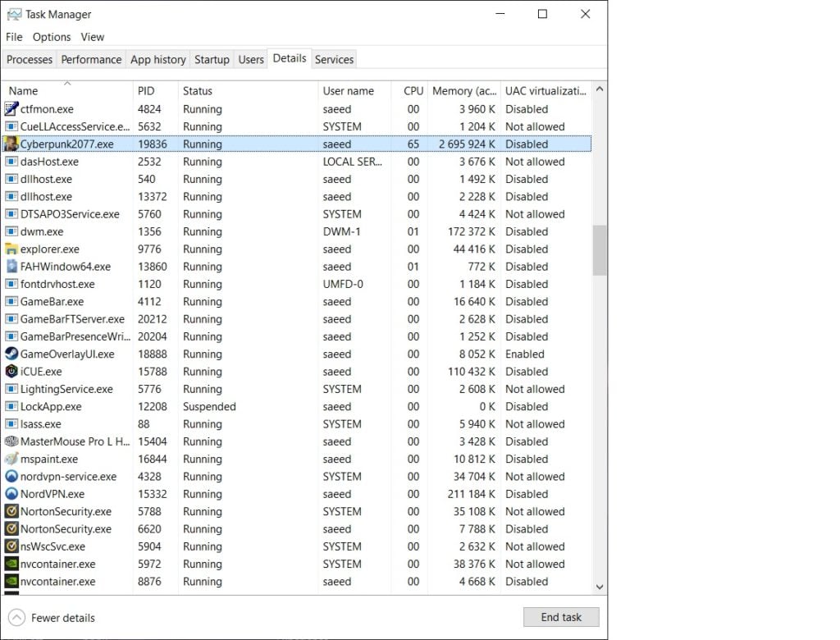Click the NortonSecurity.exe icon
Image resolution: width=840 pixels, height=640 pixels.
[11, 511]
